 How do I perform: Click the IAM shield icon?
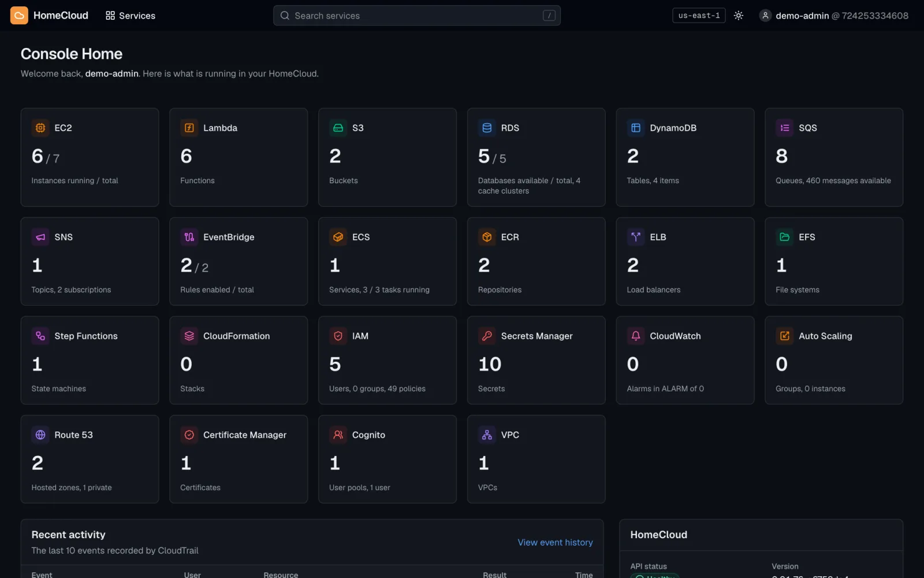(338, 336)
